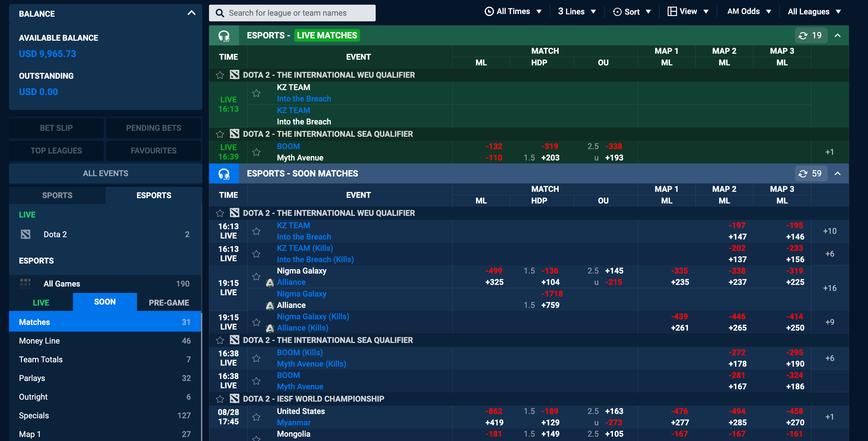
Task: Favourite the live WEU Qualifier league star
Action: pyautogui.click(x=220, y=75)
